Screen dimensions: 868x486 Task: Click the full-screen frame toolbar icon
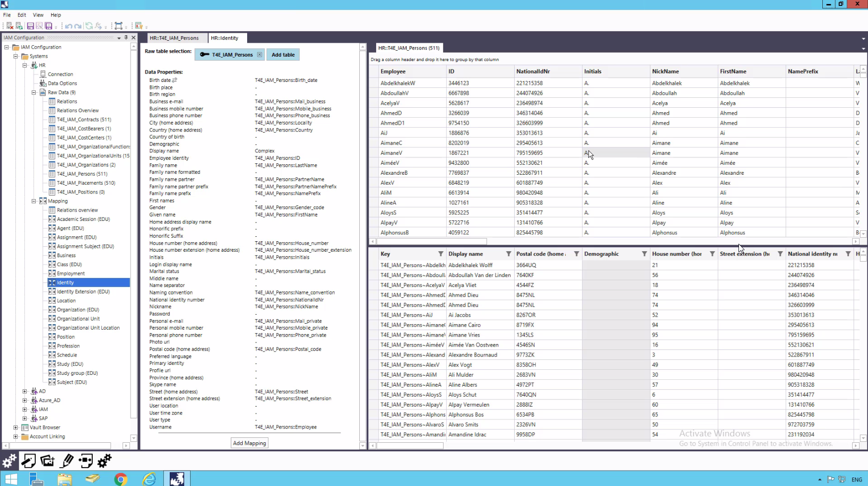pos(118,26)
